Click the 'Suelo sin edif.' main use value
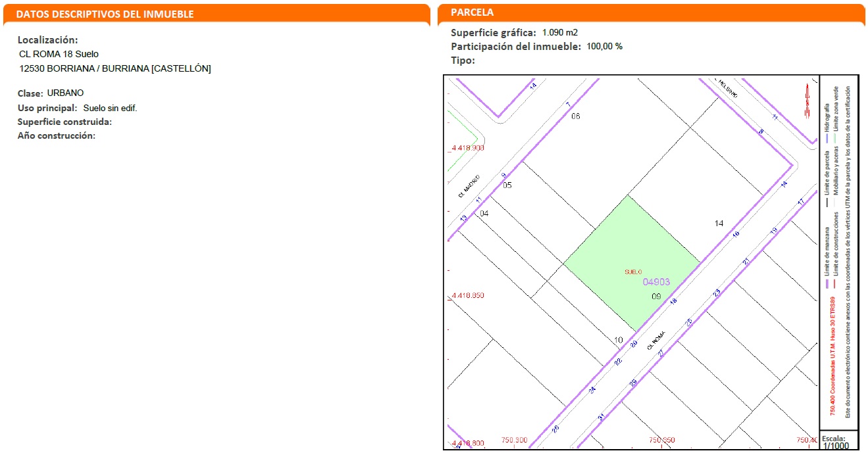 pos(110,108)
